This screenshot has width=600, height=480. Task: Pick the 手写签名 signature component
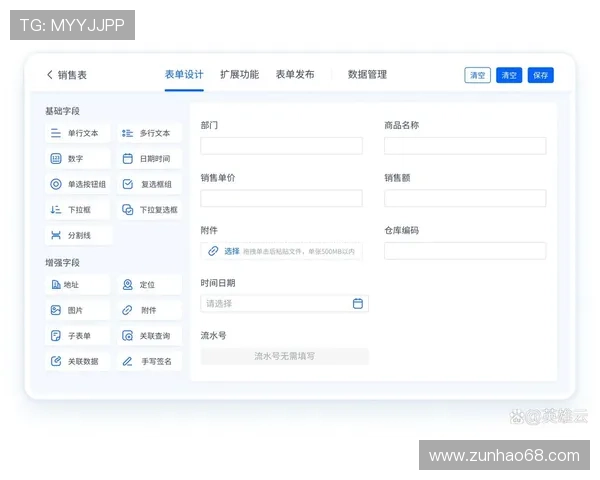[150, 361]
